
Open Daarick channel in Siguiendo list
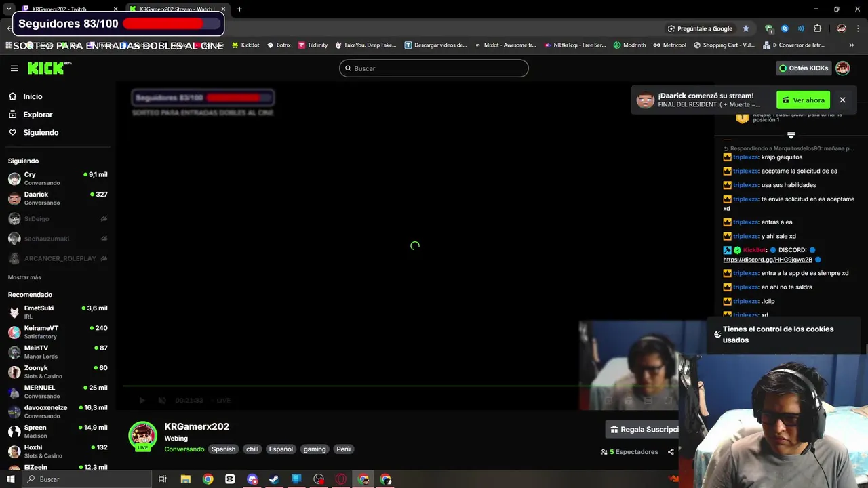pyautogui.click(x=58, y=198)
